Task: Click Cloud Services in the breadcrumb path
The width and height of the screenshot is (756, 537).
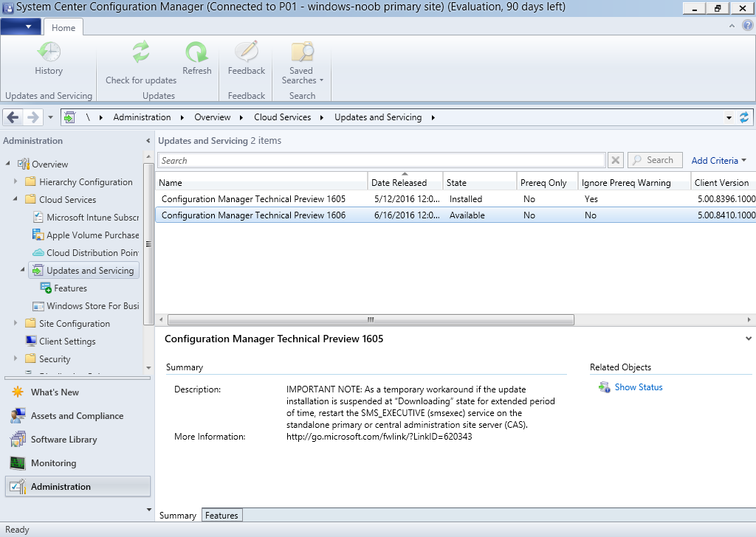Action: pyautogui.click(x=283, y=117)
